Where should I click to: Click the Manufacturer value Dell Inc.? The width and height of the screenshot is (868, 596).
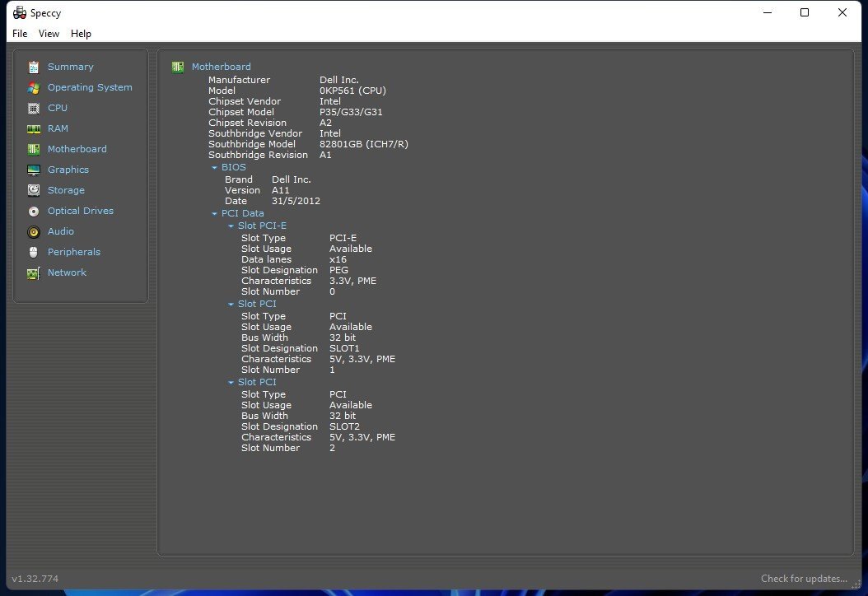(x=338, y=80)
